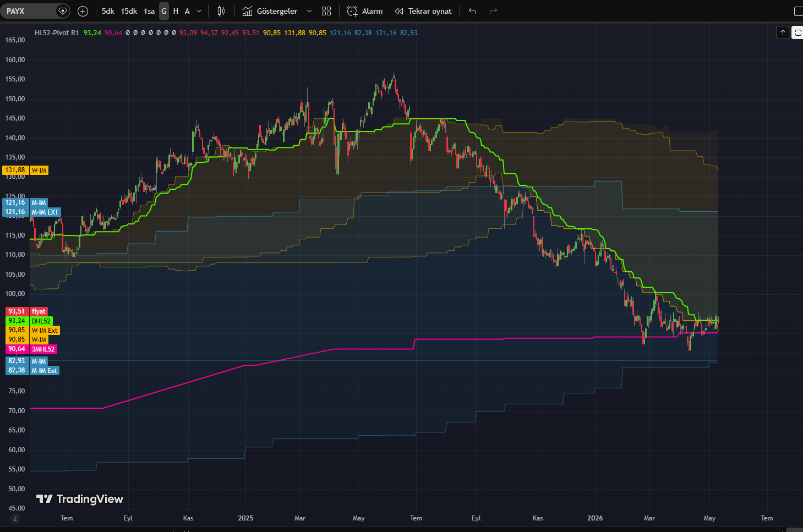Switch to the 5dk interval
Viewport: 803px width, 532px height.
tap(108, 11)
